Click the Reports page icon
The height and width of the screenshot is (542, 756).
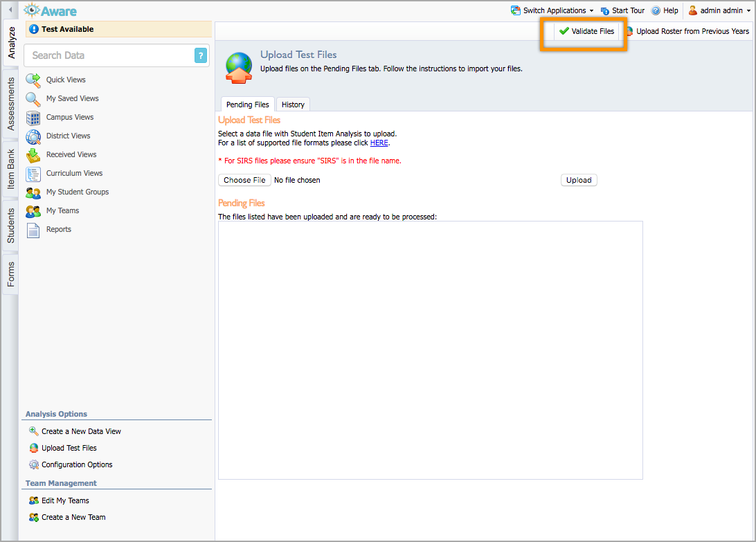[x=33, y=230]
